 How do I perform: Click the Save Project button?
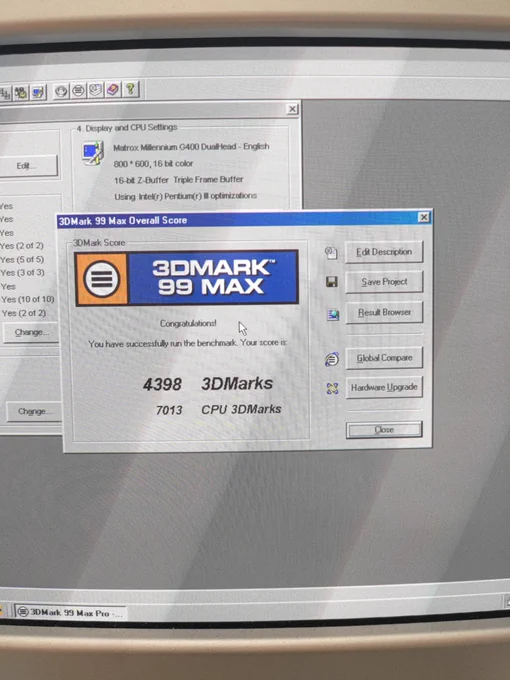click(384, 282)
